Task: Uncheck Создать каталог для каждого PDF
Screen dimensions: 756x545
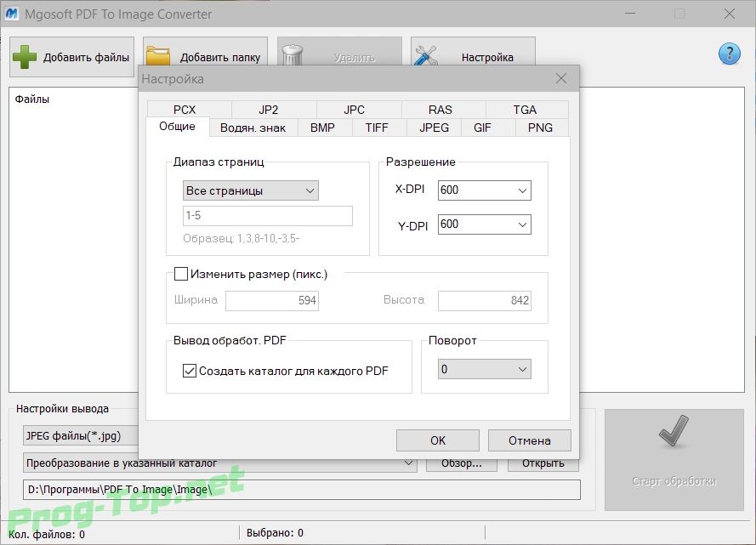Action: point(190,371)
